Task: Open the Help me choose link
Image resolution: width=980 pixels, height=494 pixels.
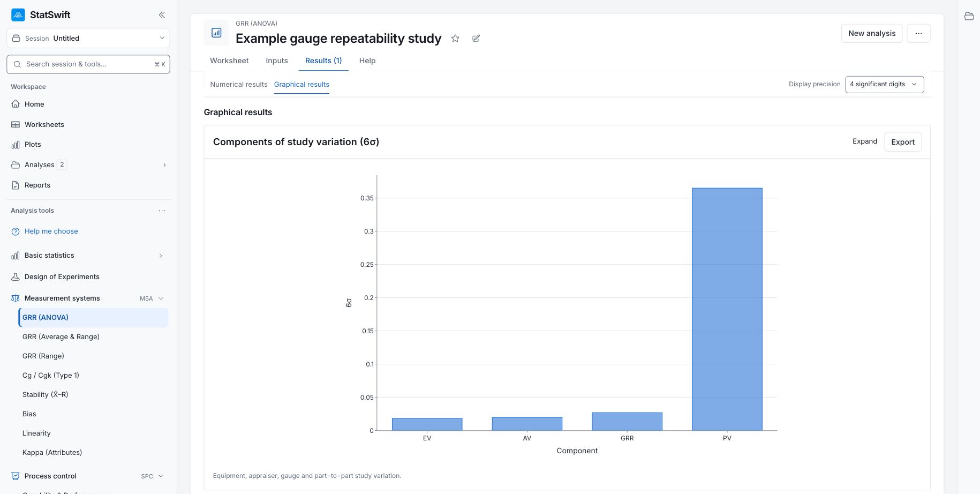Action: (51, 231)
